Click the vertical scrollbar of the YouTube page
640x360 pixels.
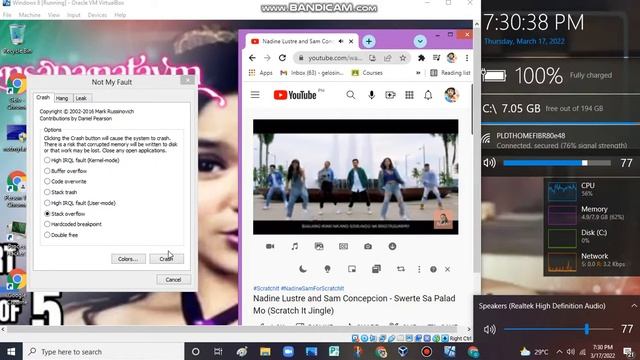472,109
